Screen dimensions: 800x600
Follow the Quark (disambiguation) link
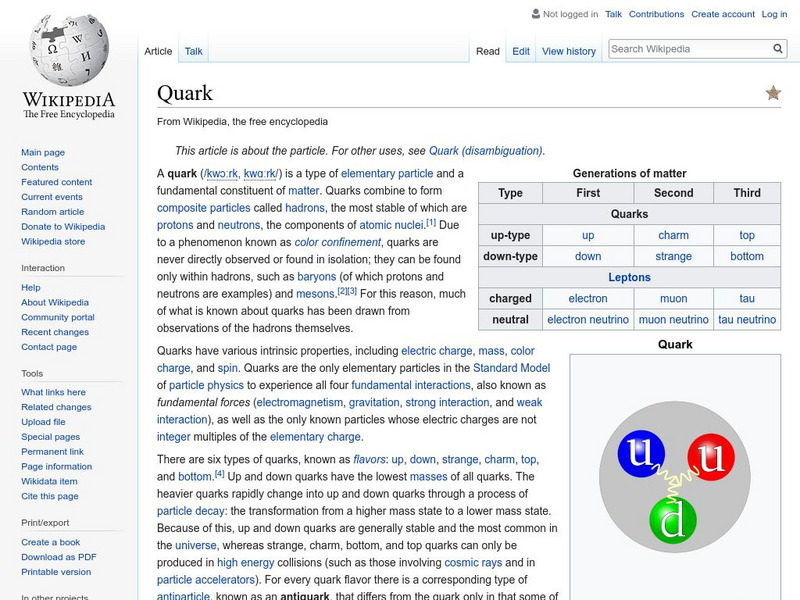(485, 151)
